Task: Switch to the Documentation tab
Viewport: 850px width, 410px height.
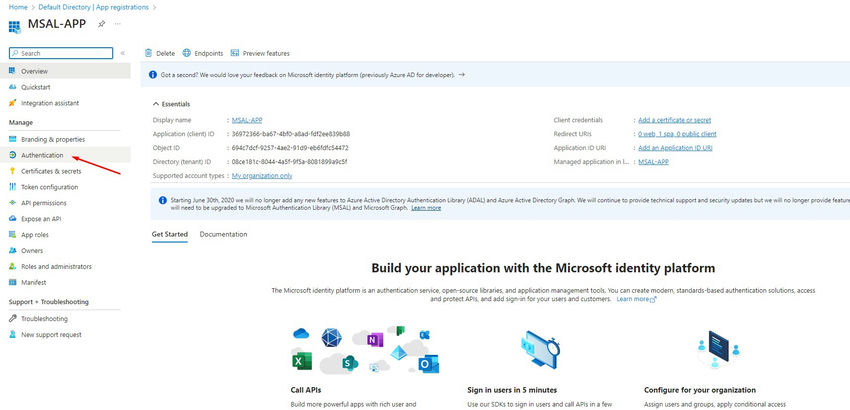Action: [x=223, y=234]
